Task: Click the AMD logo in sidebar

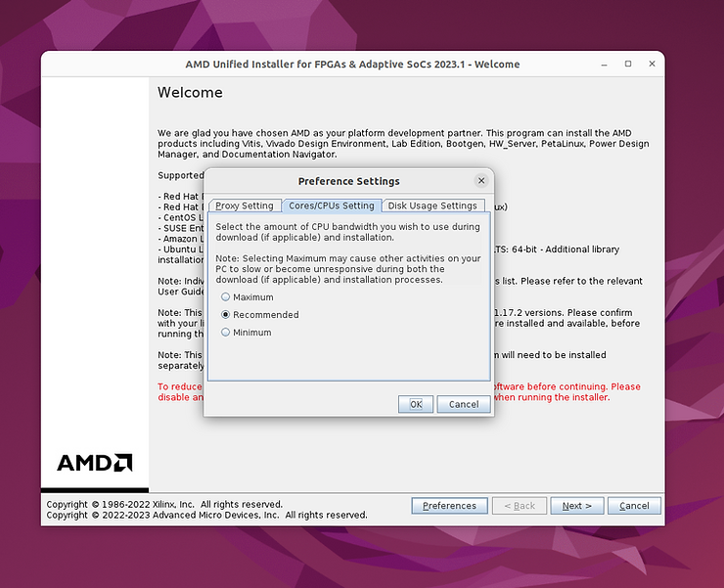Action: pyautogui.click(x=95, y=463)
